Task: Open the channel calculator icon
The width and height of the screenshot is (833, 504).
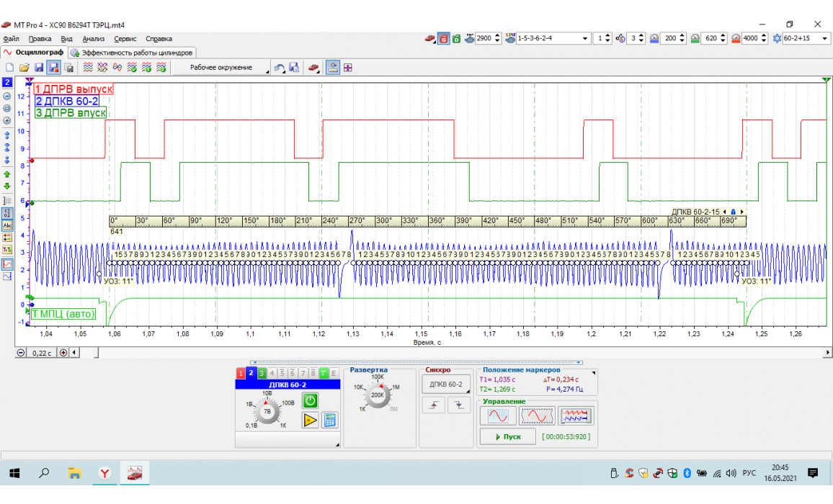Action: click(x=330, y=420)
